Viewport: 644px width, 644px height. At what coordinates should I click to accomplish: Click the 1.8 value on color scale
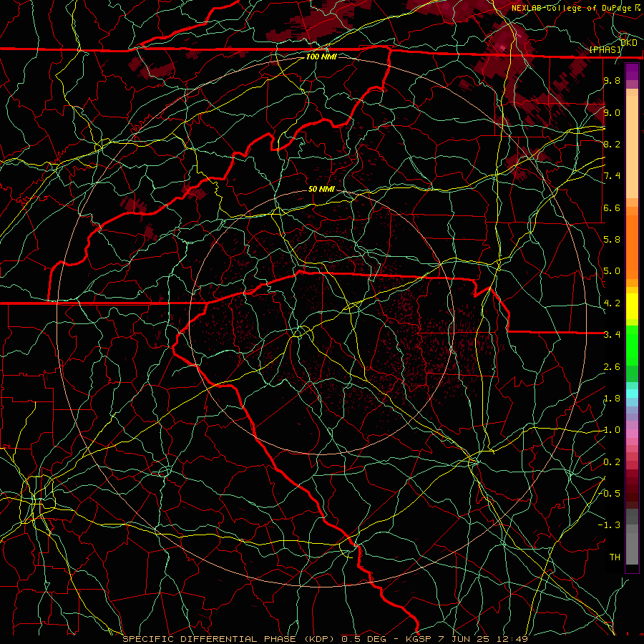tap(612, 399)
